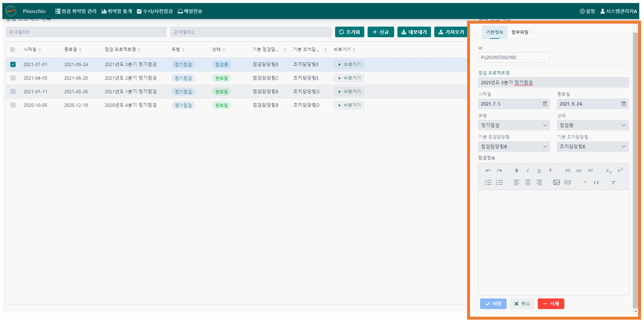Align text left in the editor
This screenshot has width=644, height=322.
tap(517, 182)
